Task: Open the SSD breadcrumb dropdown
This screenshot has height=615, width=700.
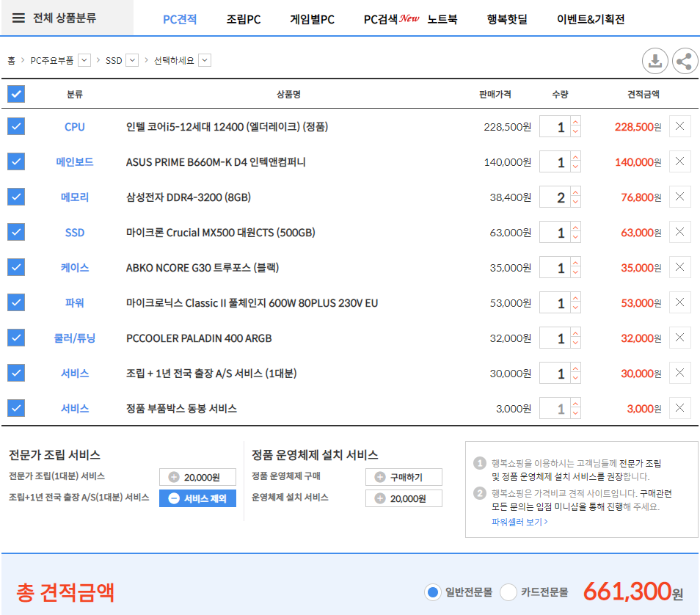Action: [132, 60]
